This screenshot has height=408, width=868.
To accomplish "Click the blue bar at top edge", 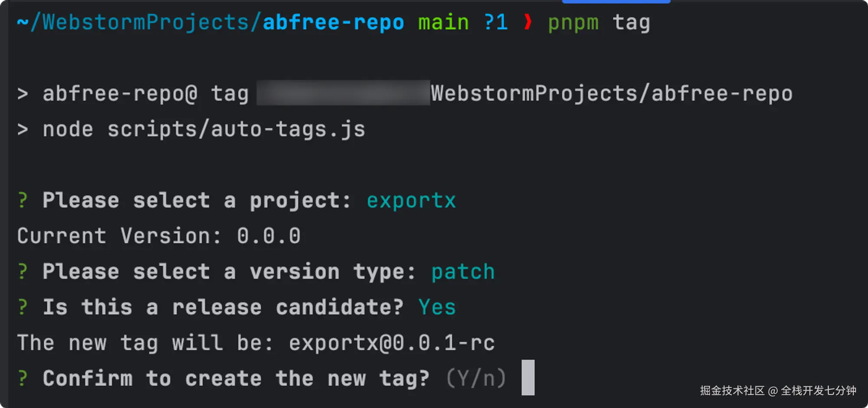I will (x=616, y=2).
